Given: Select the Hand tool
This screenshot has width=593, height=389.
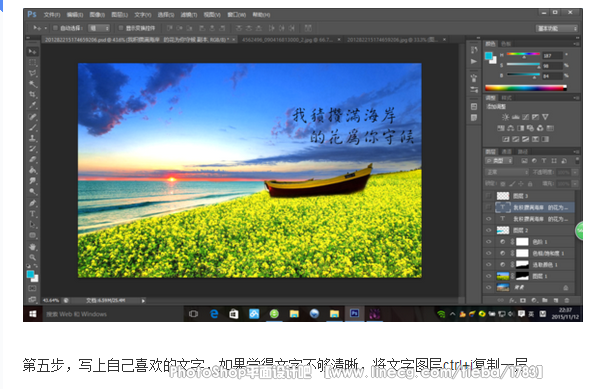Looking at the screenshot, I should click(33, 247).
